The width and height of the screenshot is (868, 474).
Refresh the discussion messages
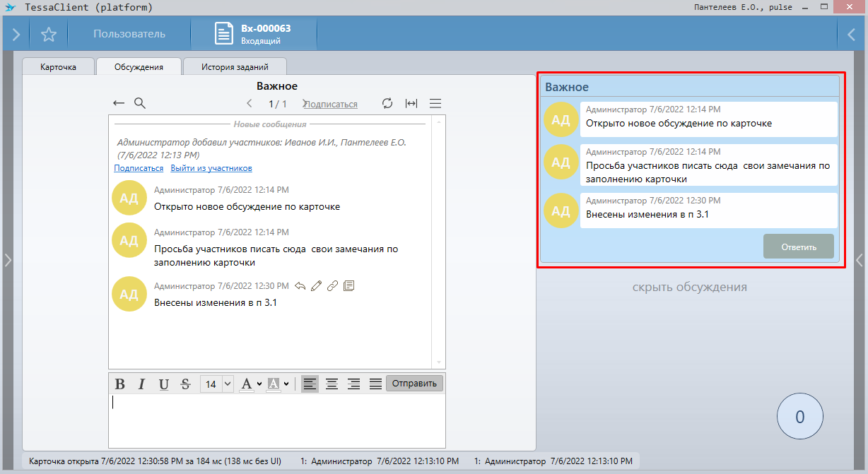point(387,104)
